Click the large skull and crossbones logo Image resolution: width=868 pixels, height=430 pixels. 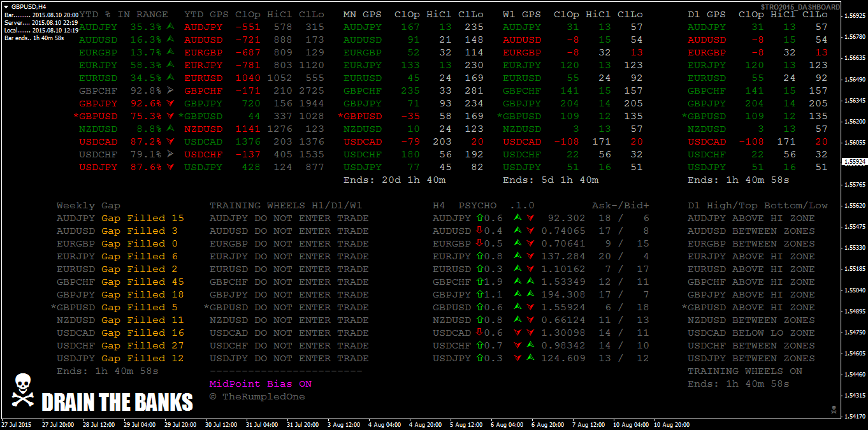[22, 390]
